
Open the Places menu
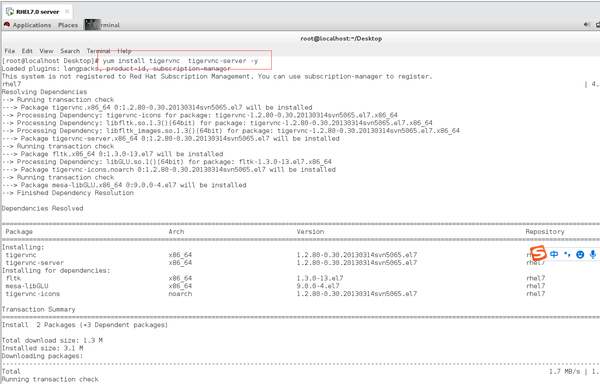[68, 25]
